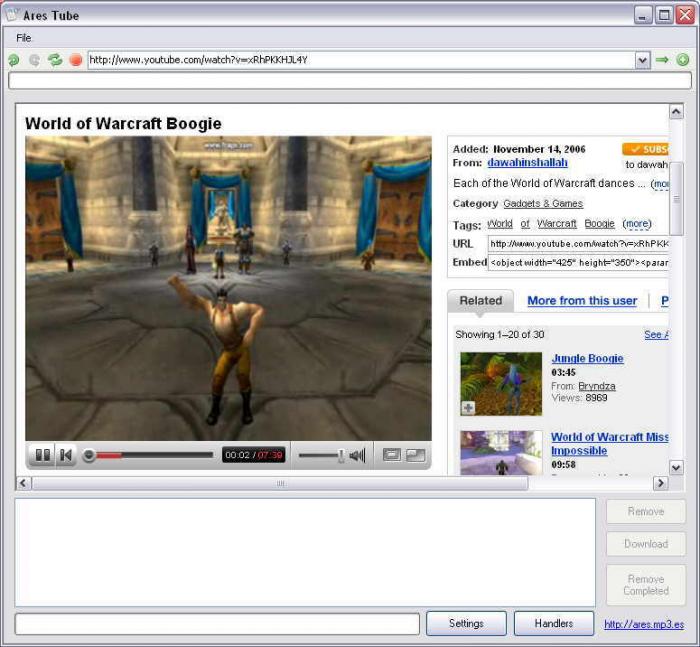Expand the URL address bar dropdown
700x647 pixels.
642,60
